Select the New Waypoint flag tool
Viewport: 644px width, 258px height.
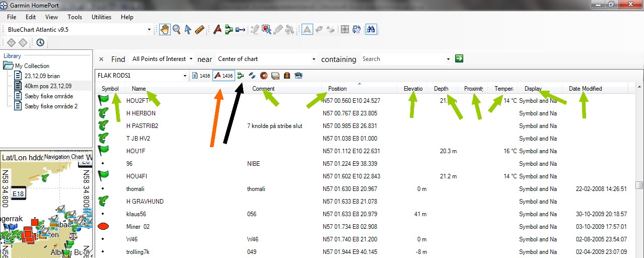(218, 30)
